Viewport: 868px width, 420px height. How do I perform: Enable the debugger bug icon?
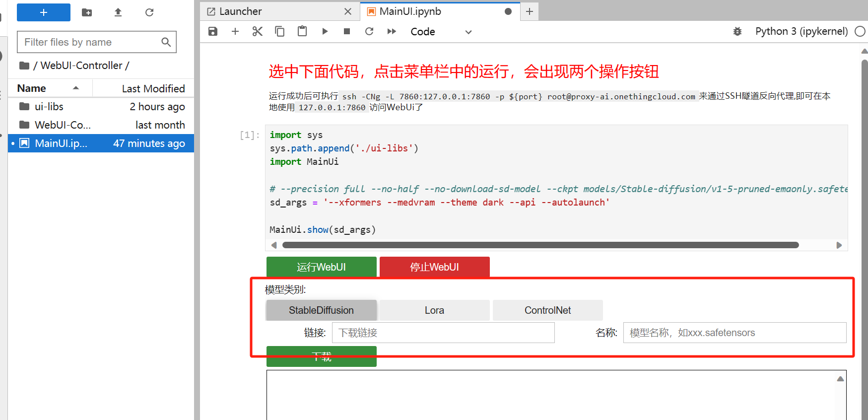[737, 32]
